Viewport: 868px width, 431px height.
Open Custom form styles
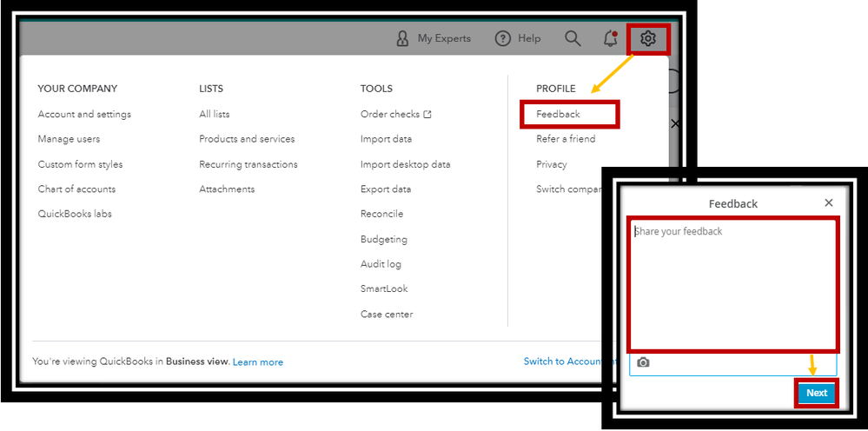(80, 164)
